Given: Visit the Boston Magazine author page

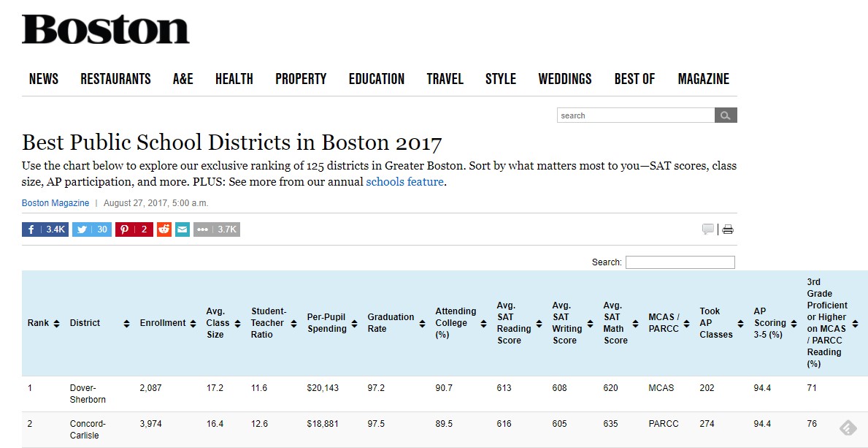Looking at the screenshot, I should click(x=55, y=202).
